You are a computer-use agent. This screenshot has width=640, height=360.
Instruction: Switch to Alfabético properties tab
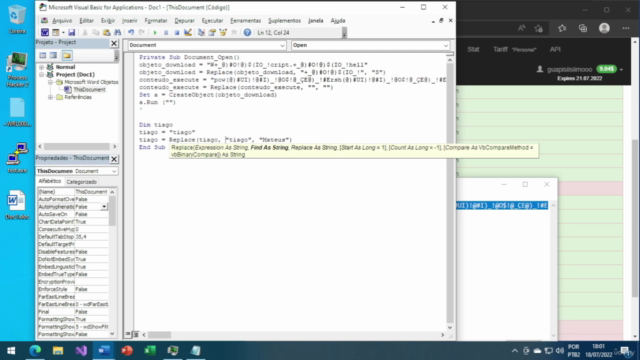click(49, 181)
